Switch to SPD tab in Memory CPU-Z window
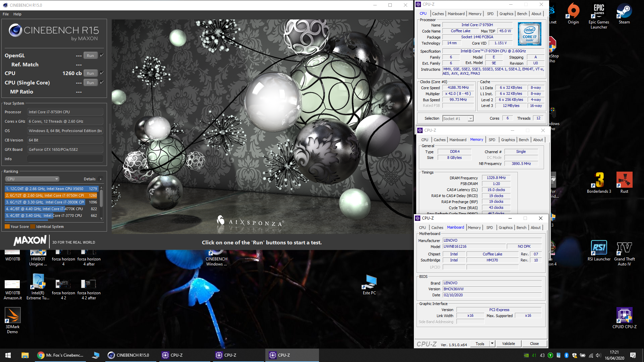This screenshot has height=362, width=644. (x=492, y=140)
